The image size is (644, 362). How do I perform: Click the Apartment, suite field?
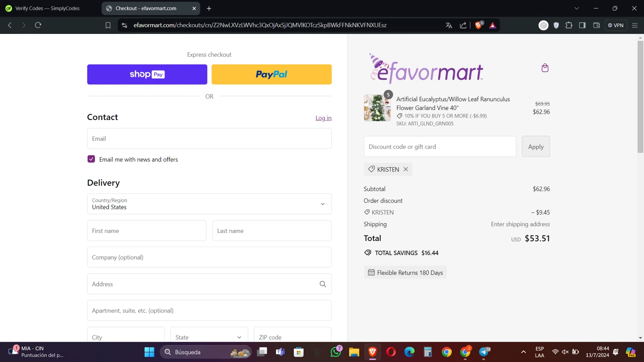209,311
